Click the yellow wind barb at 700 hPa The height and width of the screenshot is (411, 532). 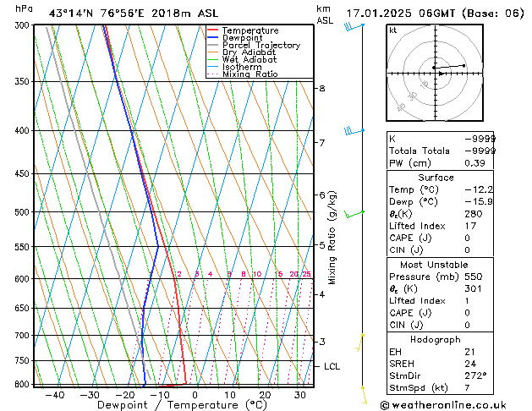pos(360,342)
